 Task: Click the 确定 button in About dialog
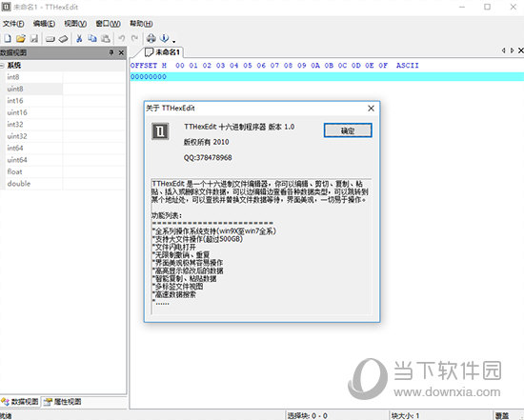348,130
